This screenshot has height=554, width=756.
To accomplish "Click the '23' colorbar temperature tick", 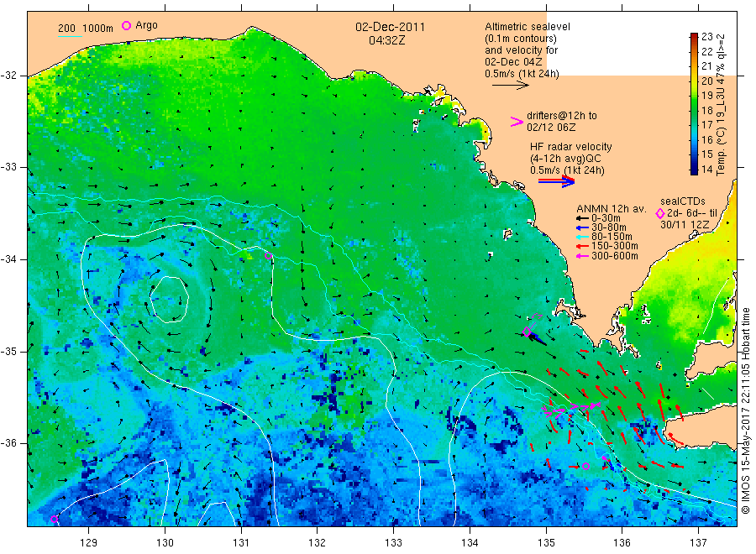I will click(x=706, y=37).
